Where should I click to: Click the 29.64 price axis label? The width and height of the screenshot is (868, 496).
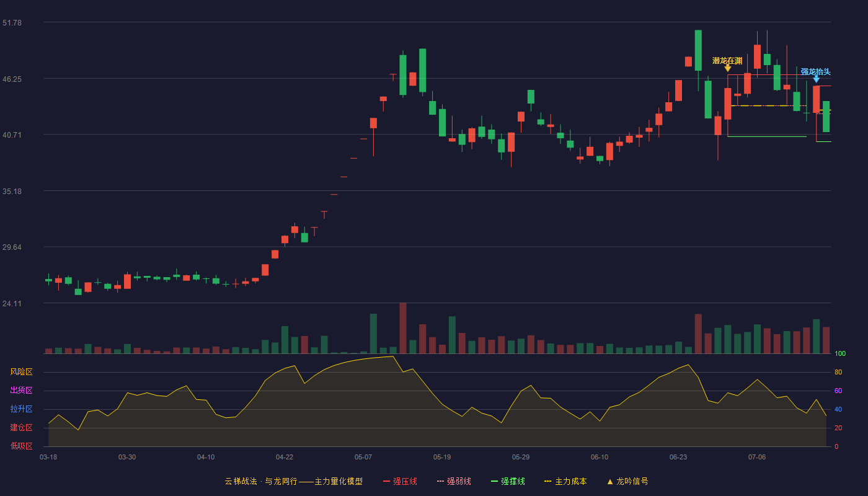click(x=12, y=247)
